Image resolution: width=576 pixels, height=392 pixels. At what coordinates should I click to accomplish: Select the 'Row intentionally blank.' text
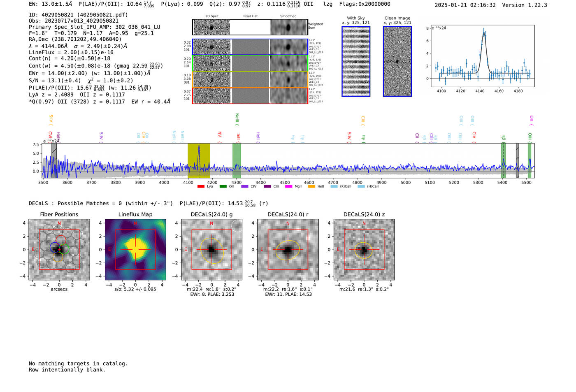tap(67, 370)
